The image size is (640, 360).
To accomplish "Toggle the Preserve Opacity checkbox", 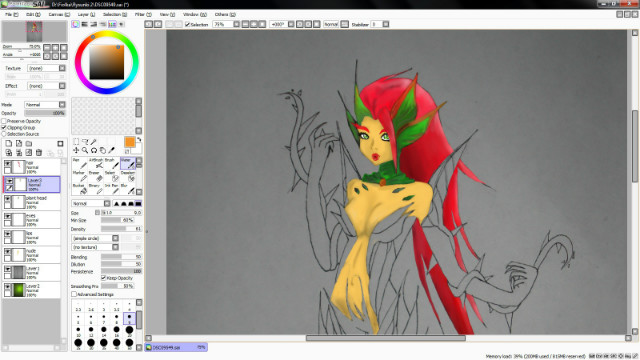I will (4, 121).
